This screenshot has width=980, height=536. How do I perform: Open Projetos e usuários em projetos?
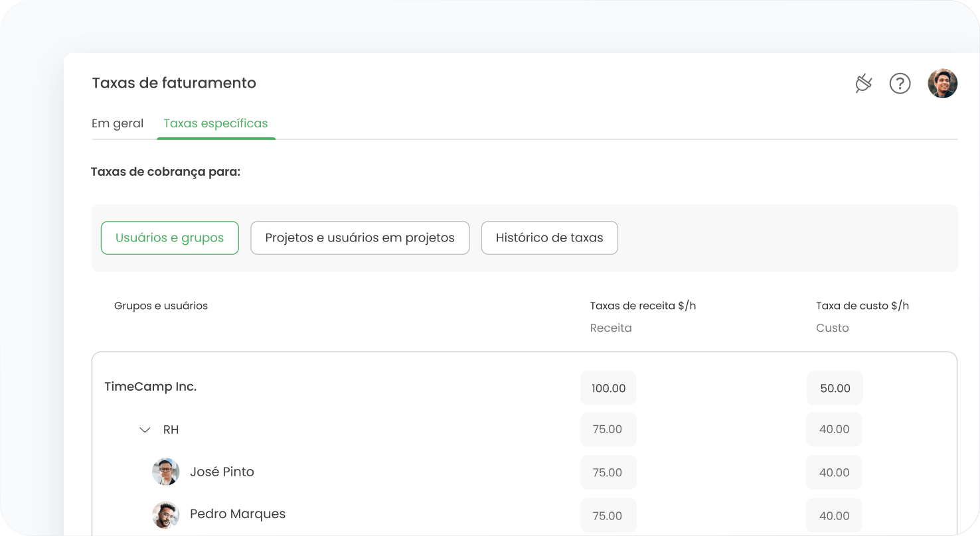coord(360,237)
